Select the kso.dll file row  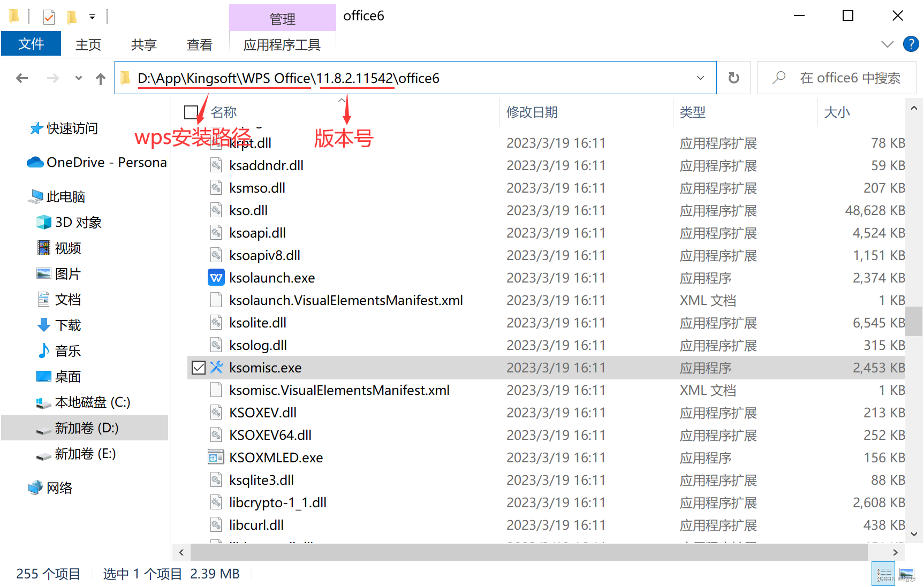point(546,210)
